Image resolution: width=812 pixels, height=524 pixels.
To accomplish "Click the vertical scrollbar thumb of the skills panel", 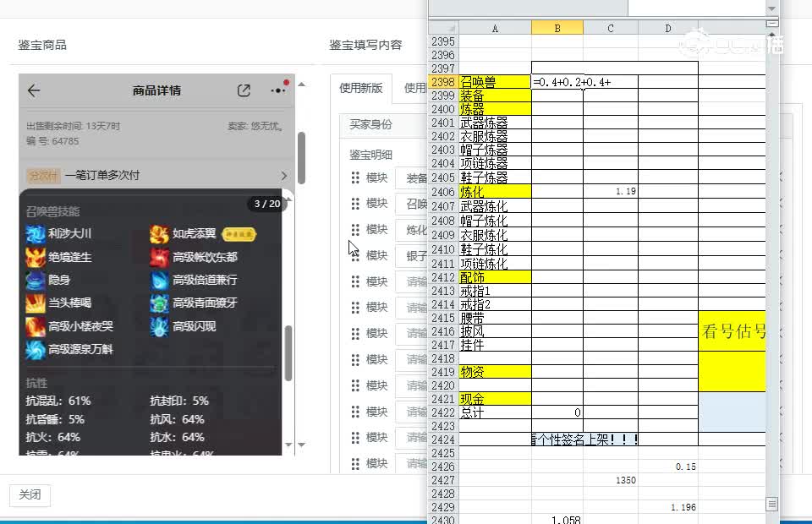I will (x=288, y=352).
